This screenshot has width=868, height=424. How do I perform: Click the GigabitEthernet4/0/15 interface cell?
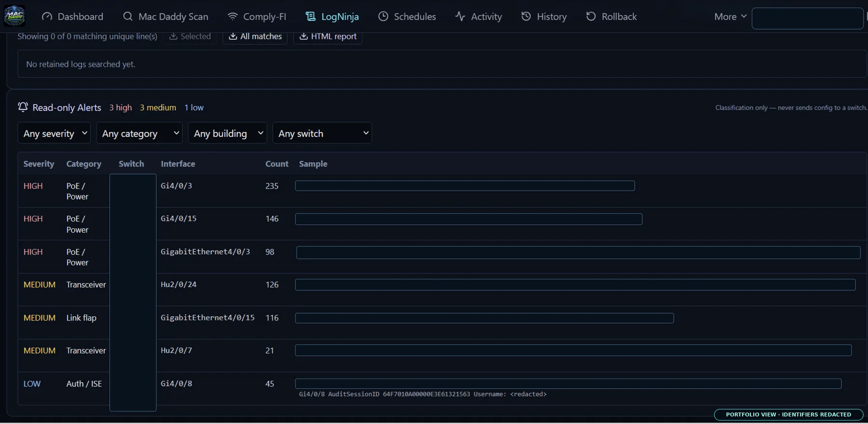point(207,317)
